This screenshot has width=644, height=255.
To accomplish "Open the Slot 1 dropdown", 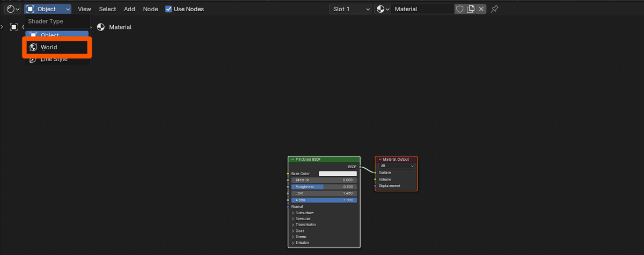I will click(x=350, y=9).
